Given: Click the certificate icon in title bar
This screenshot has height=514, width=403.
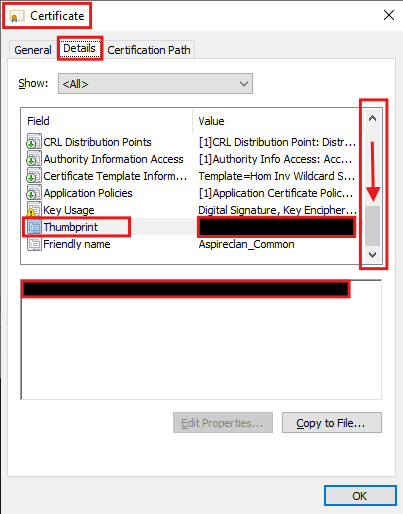Looking at the screenshot, I should 17,16.
